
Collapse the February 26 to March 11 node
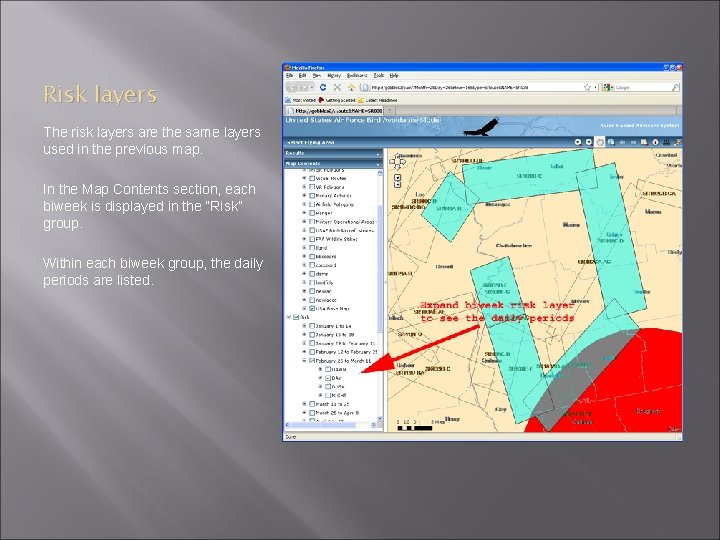304,361
